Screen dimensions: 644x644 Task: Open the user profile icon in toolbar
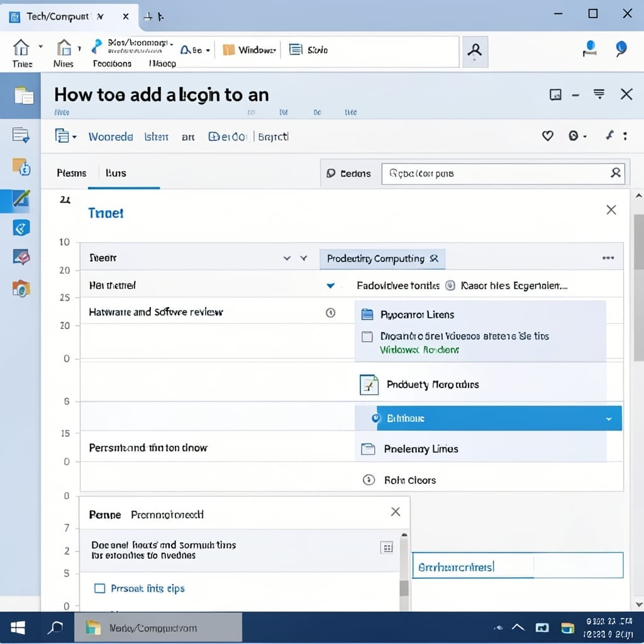[475, 52]
